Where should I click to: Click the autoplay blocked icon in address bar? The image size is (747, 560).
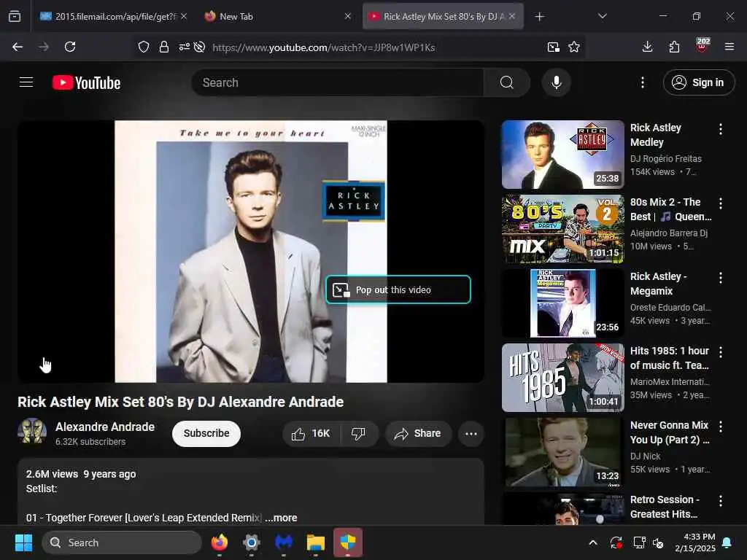click(200, 47)
